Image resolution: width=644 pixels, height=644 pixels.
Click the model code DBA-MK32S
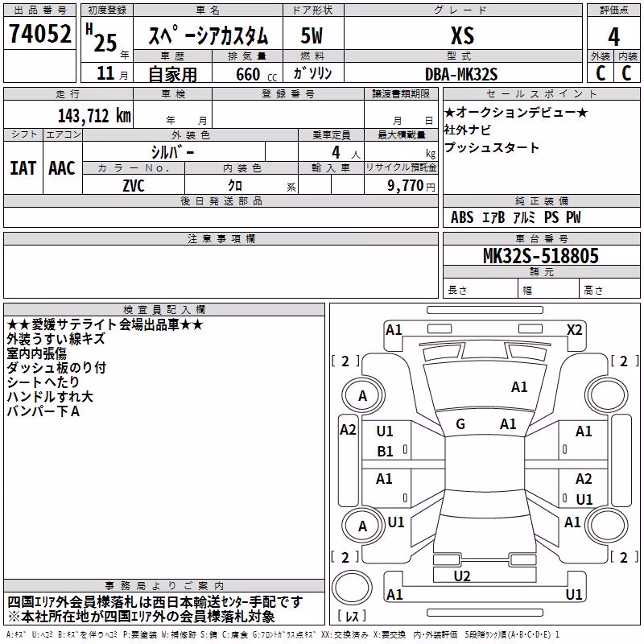click(461, 74)
